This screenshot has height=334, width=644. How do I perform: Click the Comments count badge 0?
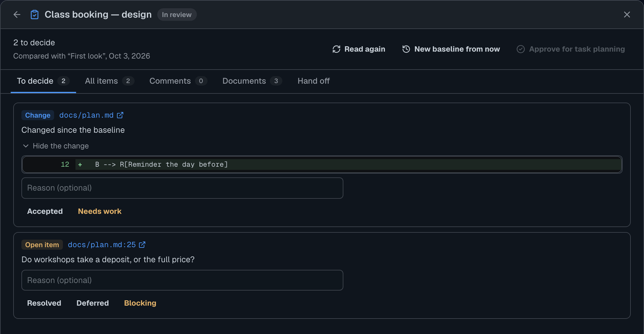tap(201, 81)
